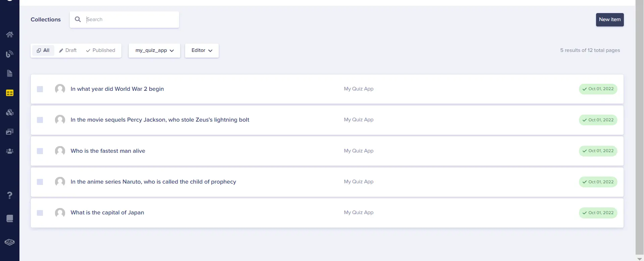
Task: Click the help question mark icon
Action: click(10, 195)
